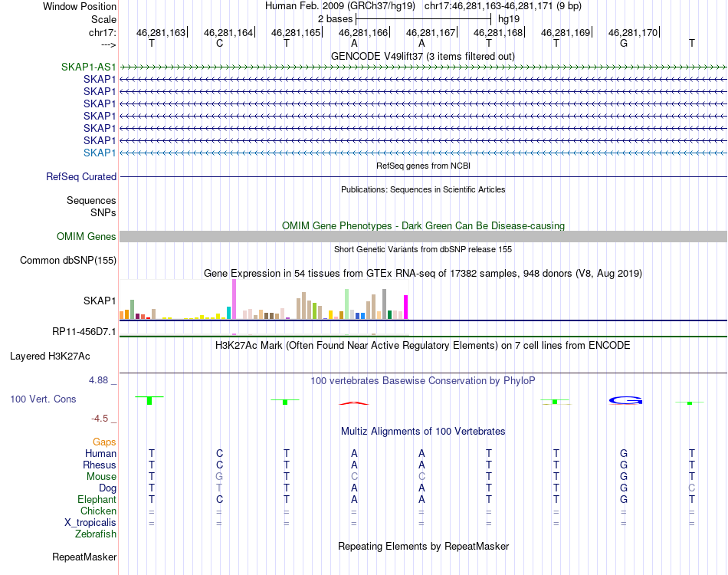Click the SKAP1-AS1 gene label
The height and width of the screenshot is (575, 728).
(88, 67)
